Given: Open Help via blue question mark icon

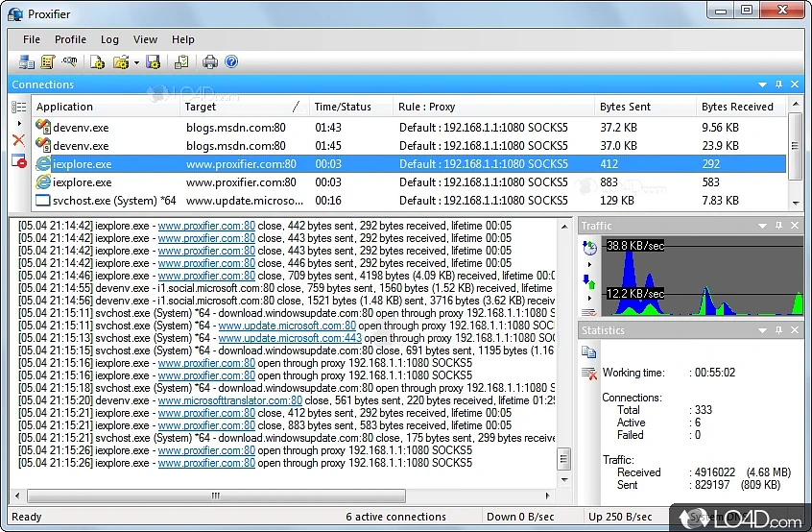Looking at the screenshot, I should (231, 62).
